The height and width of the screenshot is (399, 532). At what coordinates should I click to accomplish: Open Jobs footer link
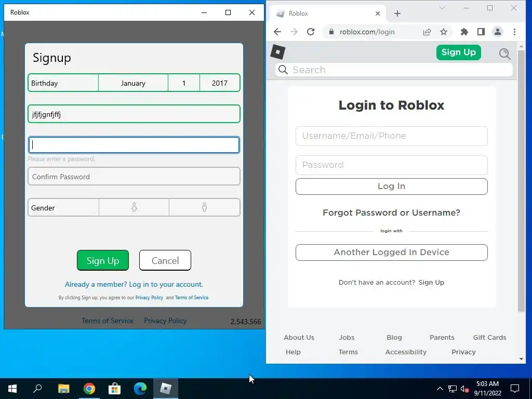[x=347, y=338]
